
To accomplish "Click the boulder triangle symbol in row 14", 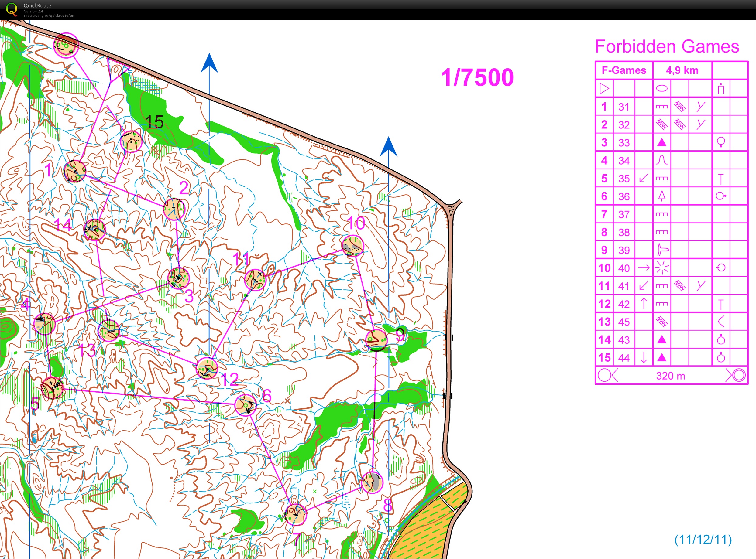I will click(x=661, y=339).
